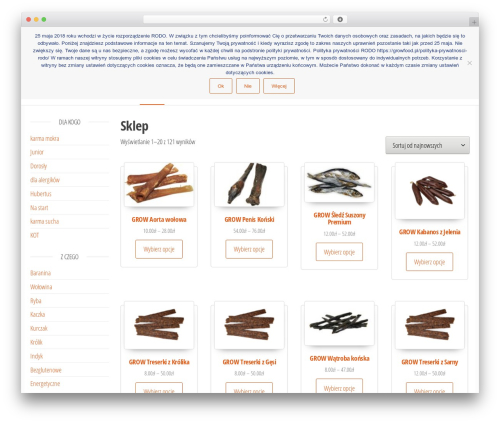
Task: Open Dorosły category
Action: pos(38,166)
